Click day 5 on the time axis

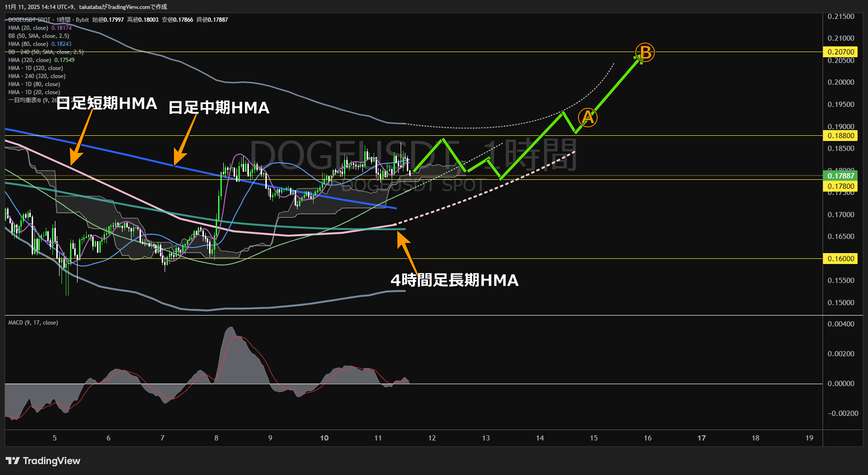point(55,438)
